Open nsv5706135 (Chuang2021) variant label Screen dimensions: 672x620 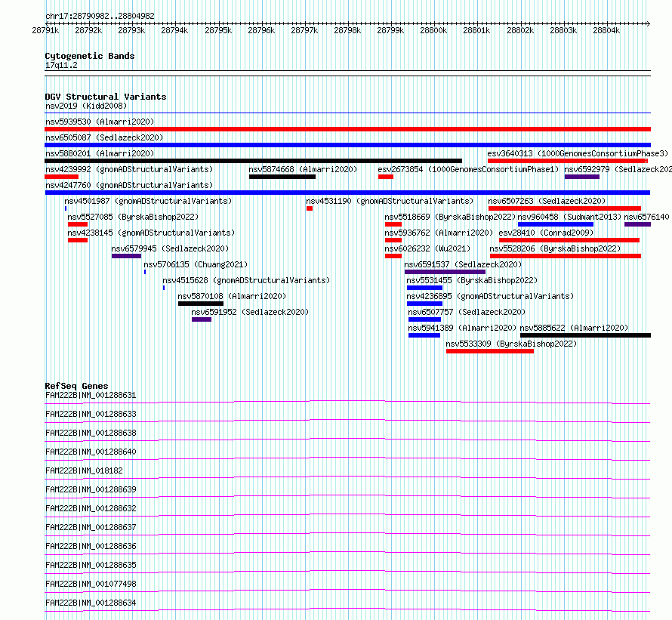tap(196, 264)
